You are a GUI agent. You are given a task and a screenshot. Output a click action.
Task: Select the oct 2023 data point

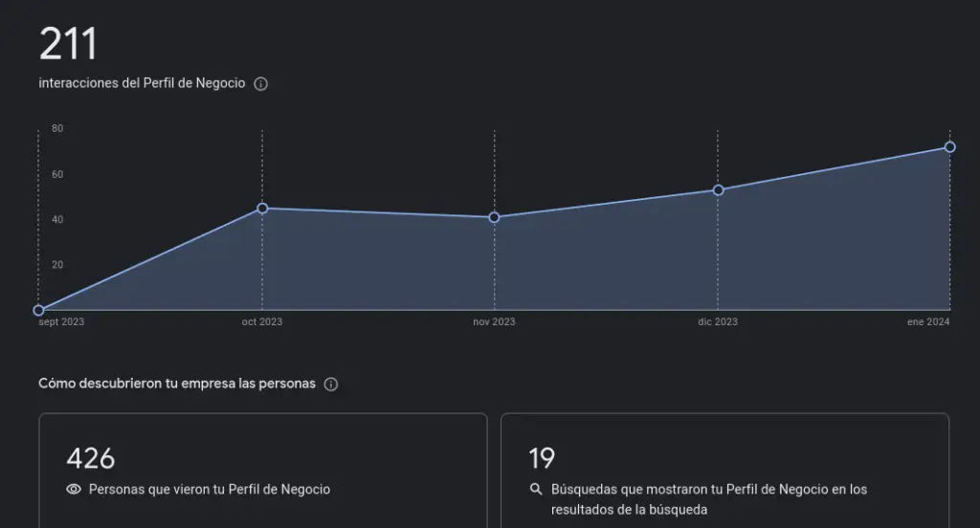coord(262,209)
